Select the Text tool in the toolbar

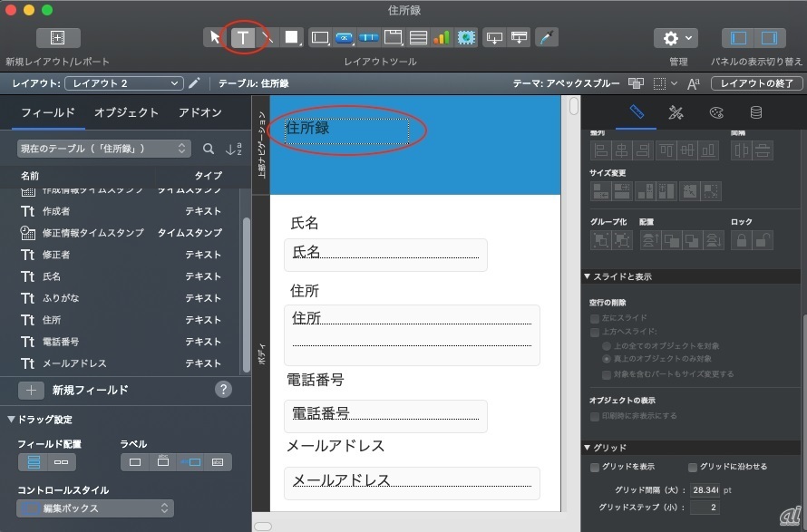pos(242,37)
